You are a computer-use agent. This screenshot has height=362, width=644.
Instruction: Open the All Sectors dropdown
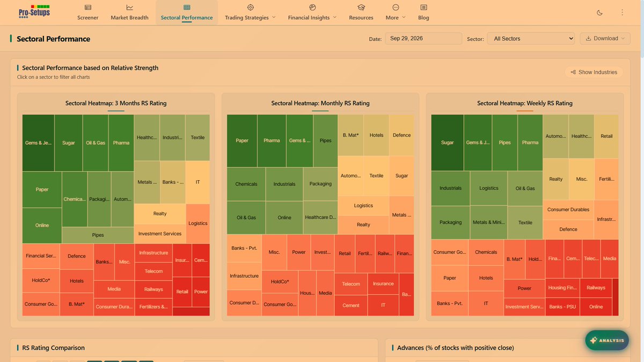[531, 39]
